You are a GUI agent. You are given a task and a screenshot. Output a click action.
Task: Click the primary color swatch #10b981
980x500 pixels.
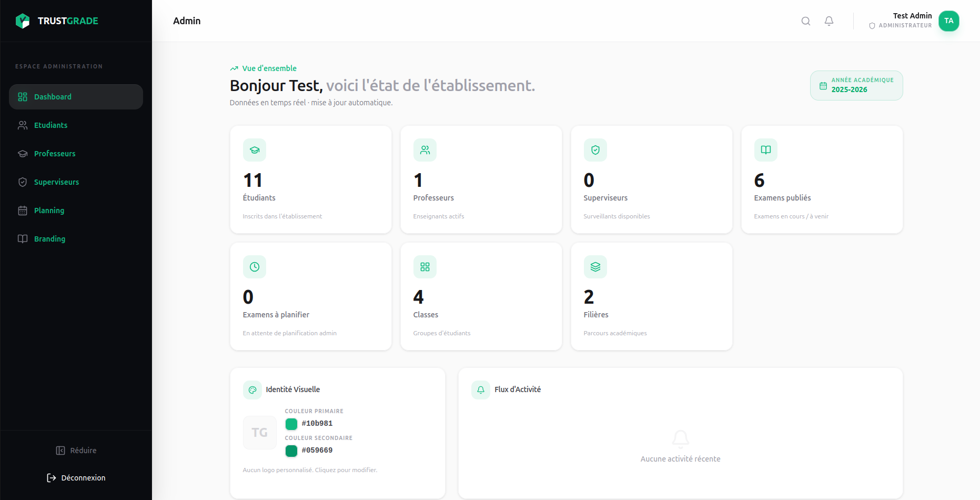291,424
